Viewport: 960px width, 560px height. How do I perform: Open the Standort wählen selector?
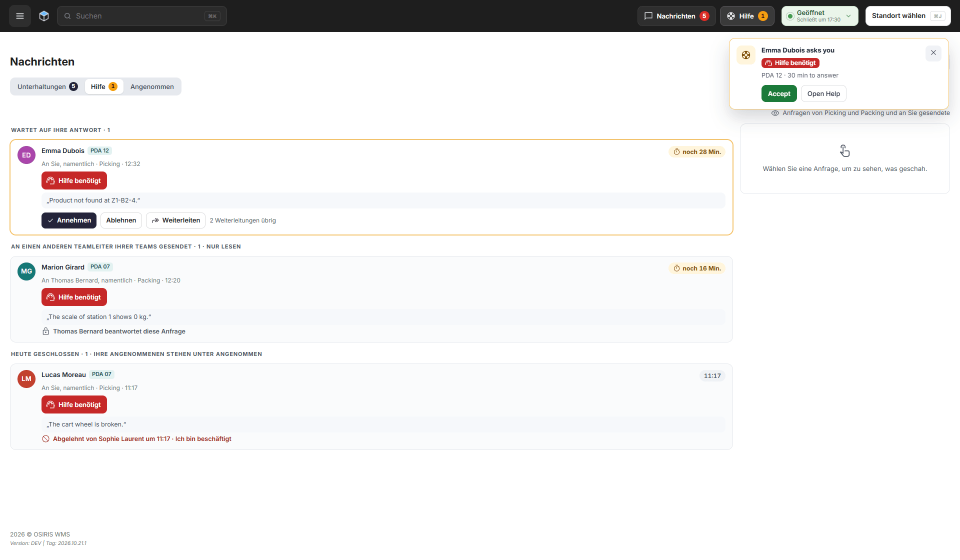click(x=908, y=16)
